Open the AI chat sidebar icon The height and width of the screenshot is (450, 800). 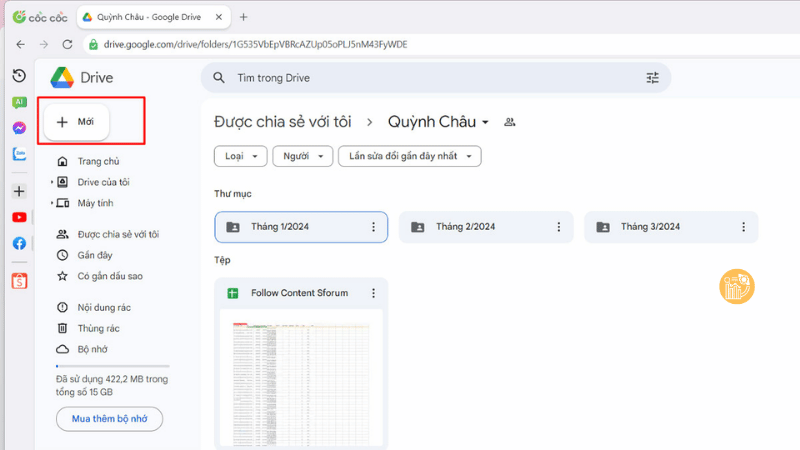(x=19, y=102)
